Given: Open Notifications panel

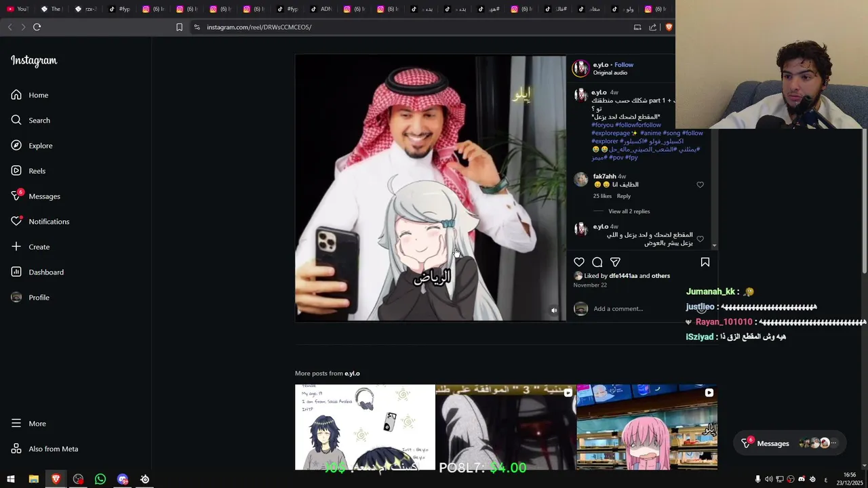Looking at the screenshot, I should coord(40,222).
